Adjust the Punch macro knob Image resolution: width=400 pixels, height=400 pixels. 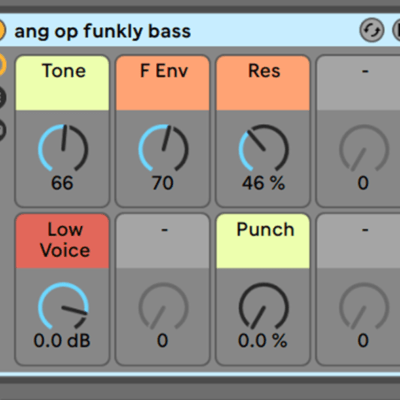(263, 307)
